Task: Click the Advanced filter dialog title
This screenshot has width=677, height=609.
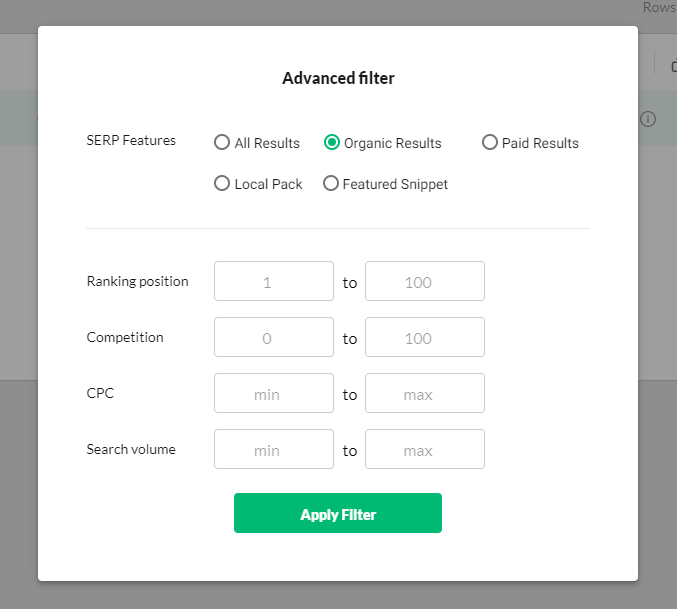Action: point(338,78)
